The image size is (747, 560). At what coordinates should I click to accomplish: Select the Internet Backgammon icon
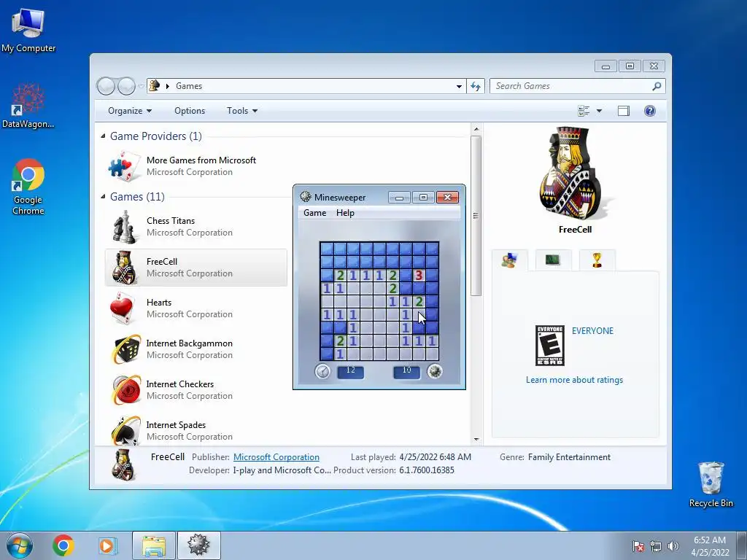coord(125,349)
